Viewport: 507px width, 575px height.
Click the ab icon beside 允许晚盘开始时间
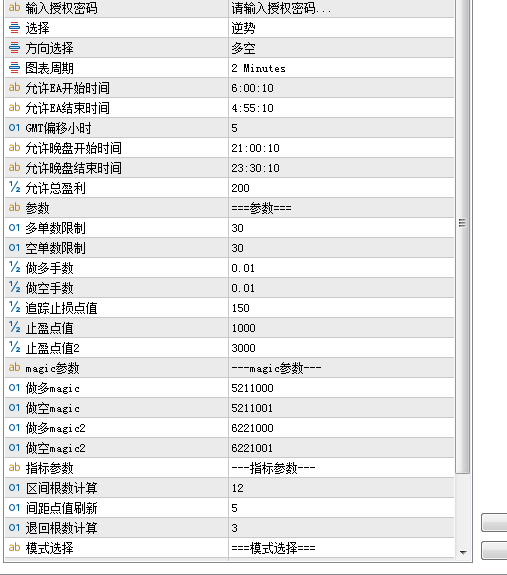(14, 148)
